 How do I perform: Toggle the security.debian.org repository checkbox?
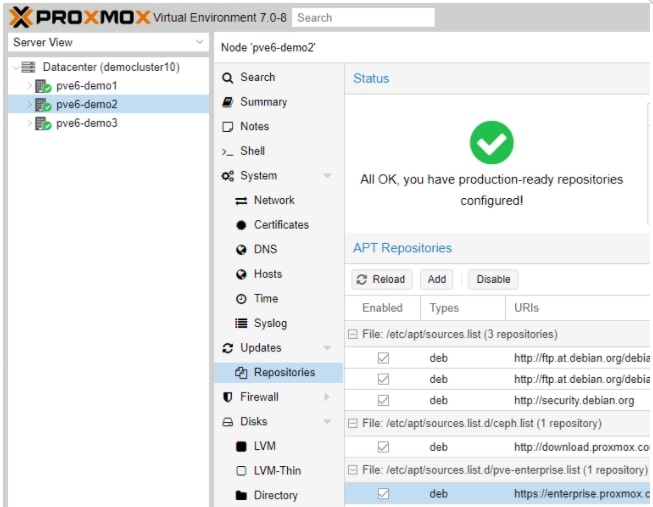(x=383, y=400)
